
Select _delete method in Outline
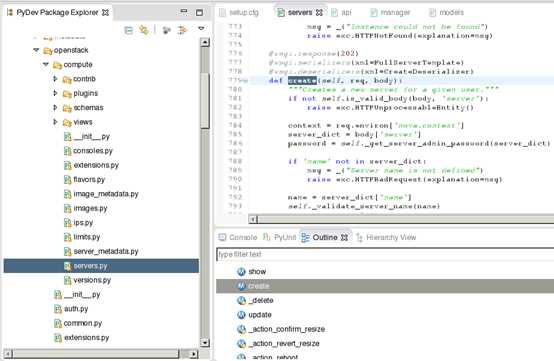255,301
